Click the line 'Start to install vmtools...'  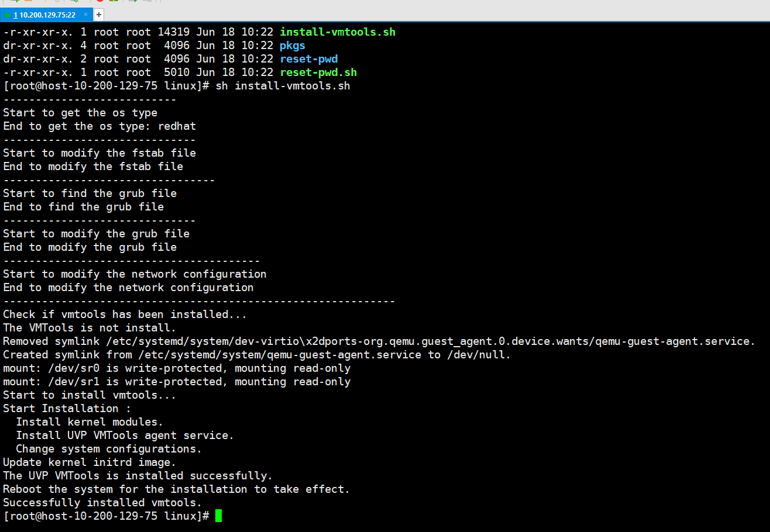(90, 395)
